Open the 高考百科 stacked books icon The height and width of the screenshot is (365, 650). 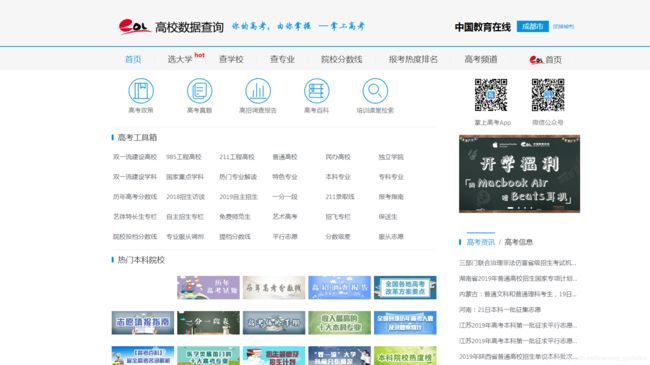coord(316,90)
